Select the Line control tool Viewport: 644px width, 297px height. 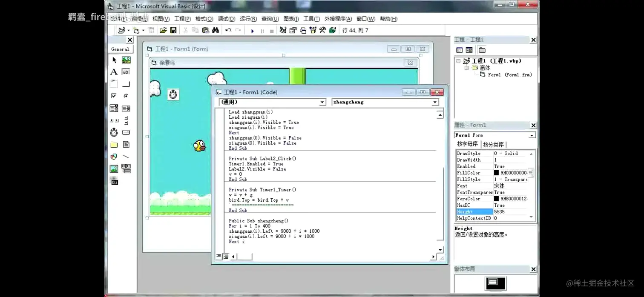tap(126, 157)
